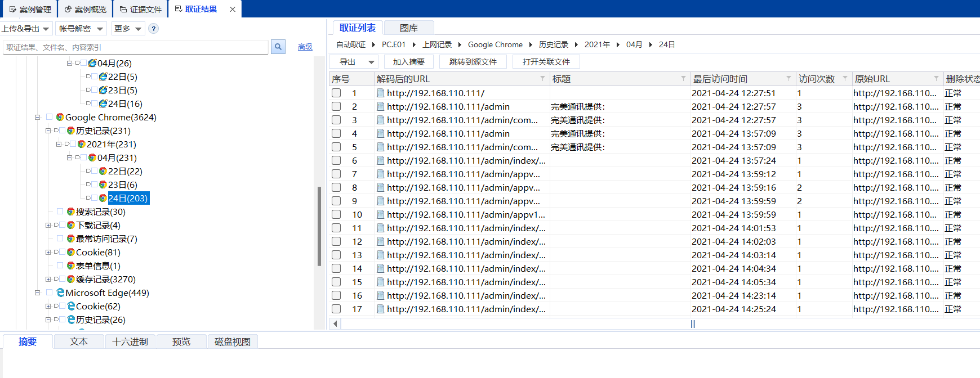The height and width of the screenshot is (378, 980).
Task: Switch to the 证据文件 tab
Action: tap(140, 10)
